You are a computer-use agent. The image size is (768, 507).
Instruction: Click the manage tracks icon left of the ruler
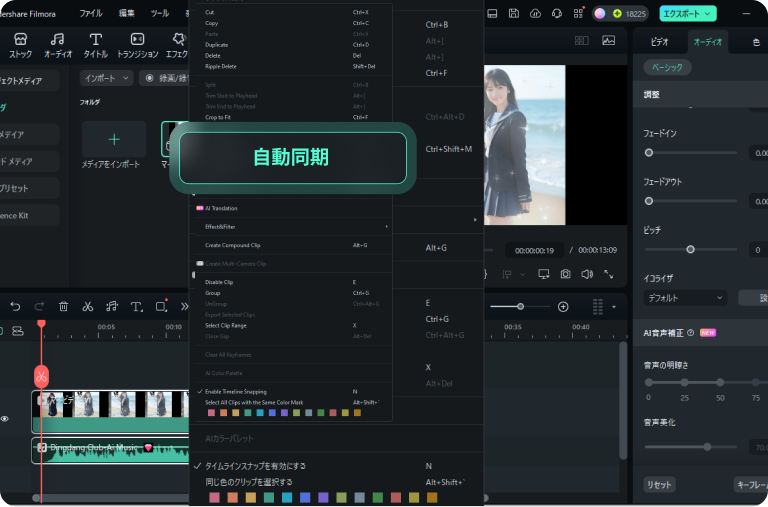(18, 332)
